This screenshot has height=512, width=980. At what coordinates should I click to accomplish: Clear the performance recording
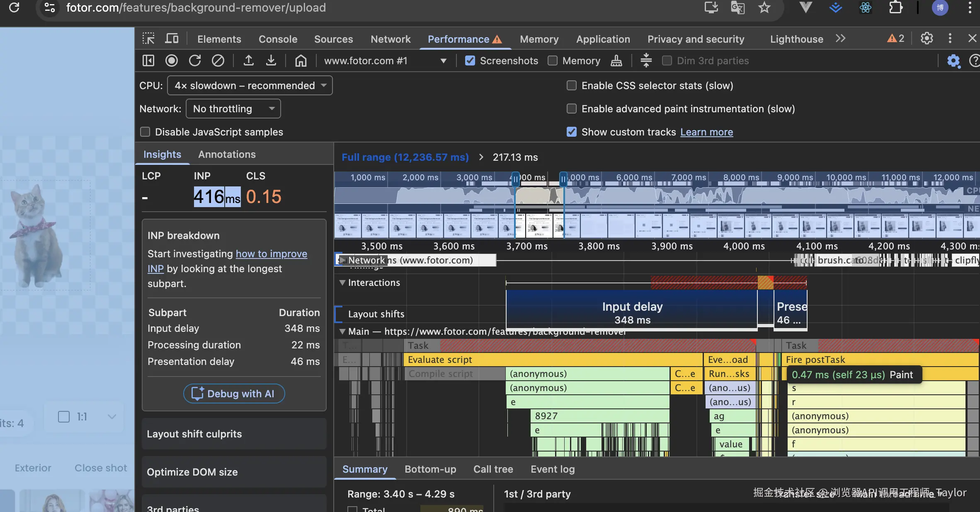[x=218, y=61]
